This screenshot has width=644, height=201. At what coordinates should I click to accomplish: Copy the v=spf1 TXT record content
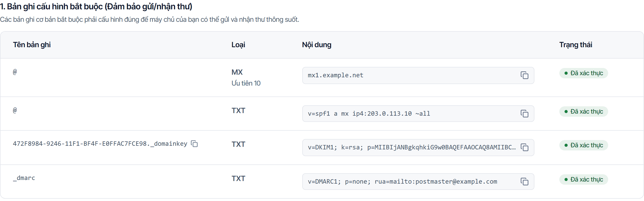coord(524,114)
